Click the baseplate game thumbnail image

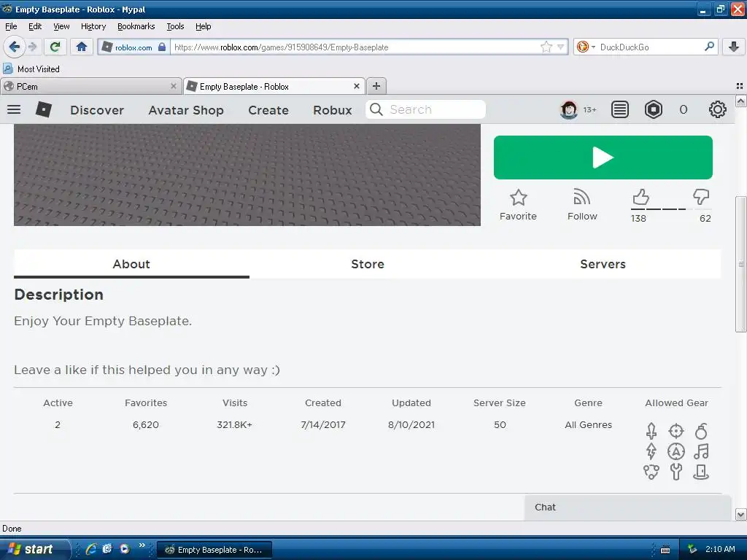pyautogui.click(x=247, y=175)
